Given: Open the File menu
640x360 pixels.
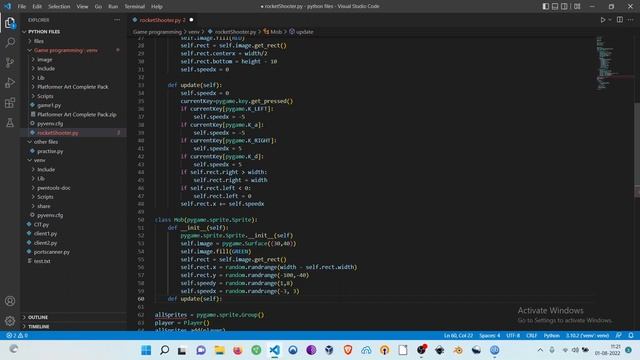Looking at the screenshot, I should [x=22, y=6].
